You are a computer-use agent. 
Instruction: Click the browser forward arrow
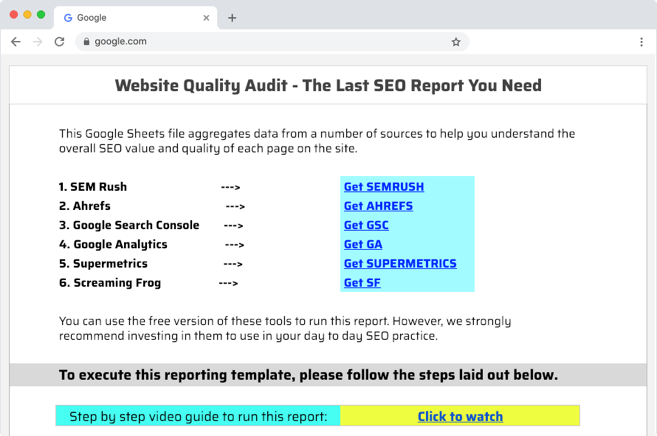(x=37, y=42)
